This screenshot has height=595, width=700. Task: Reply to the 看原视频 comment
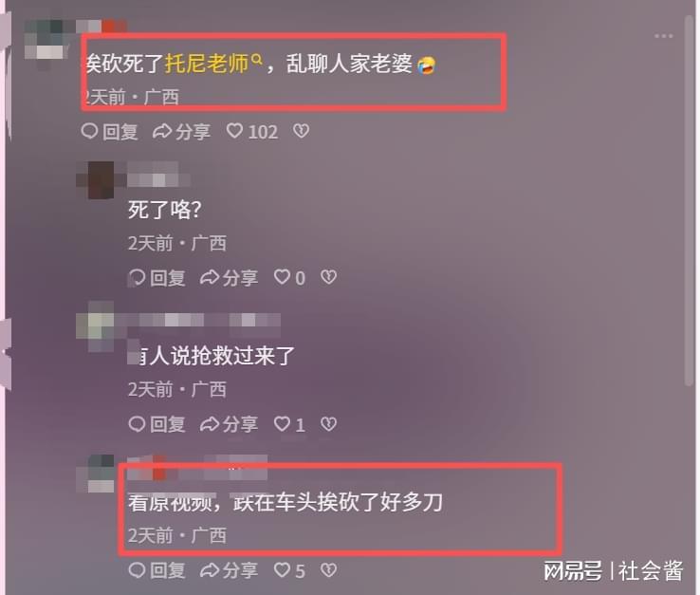(157, 570)
